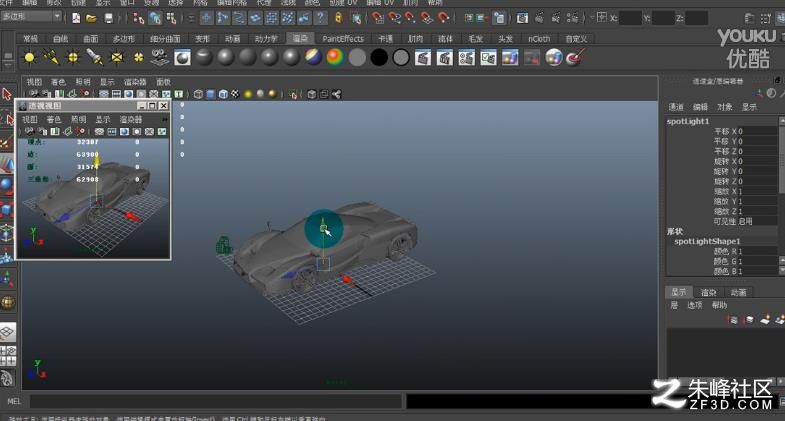Screen dimensions: 785x421
Task: Toggle the first red magnet icon
Action: 378,18
